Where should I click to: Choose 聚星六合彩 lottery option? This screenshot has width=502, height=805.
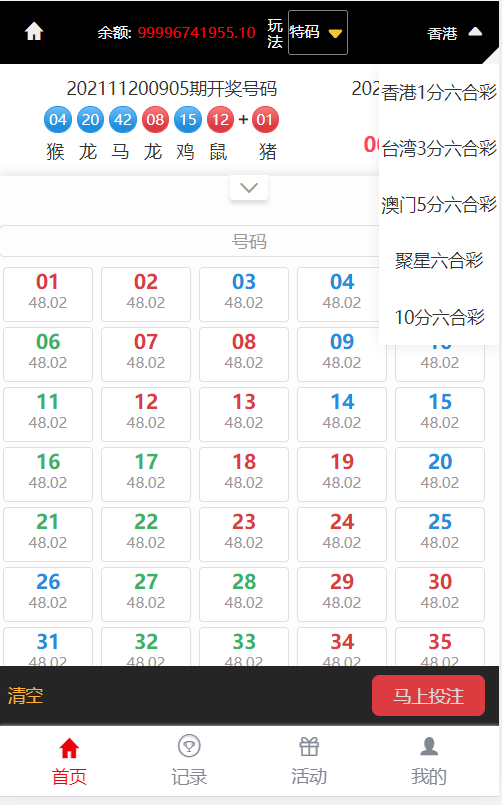tap(439, 260)
